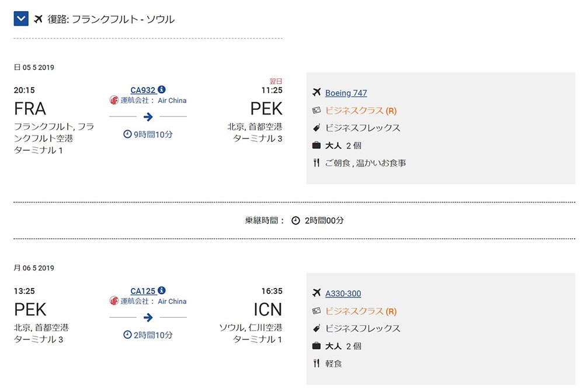
Task: Open the CA932 flight number link
Action: pos(142,90)
